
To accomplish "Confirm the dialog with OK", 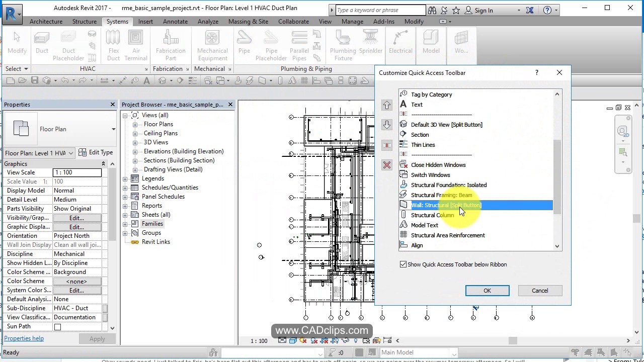I will 487,291.
